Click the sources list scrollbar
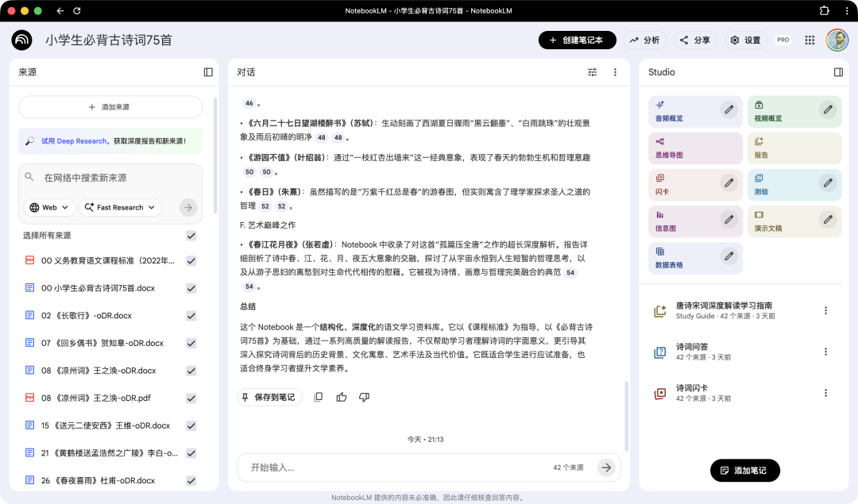 215,156
